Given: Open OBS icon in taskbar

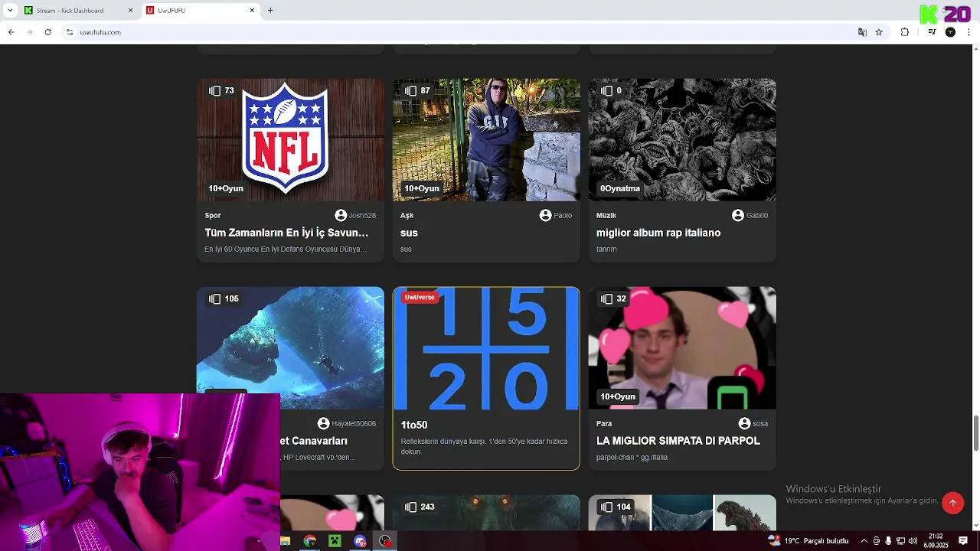Looking at the screenshot, I should [x=385, y=541].
